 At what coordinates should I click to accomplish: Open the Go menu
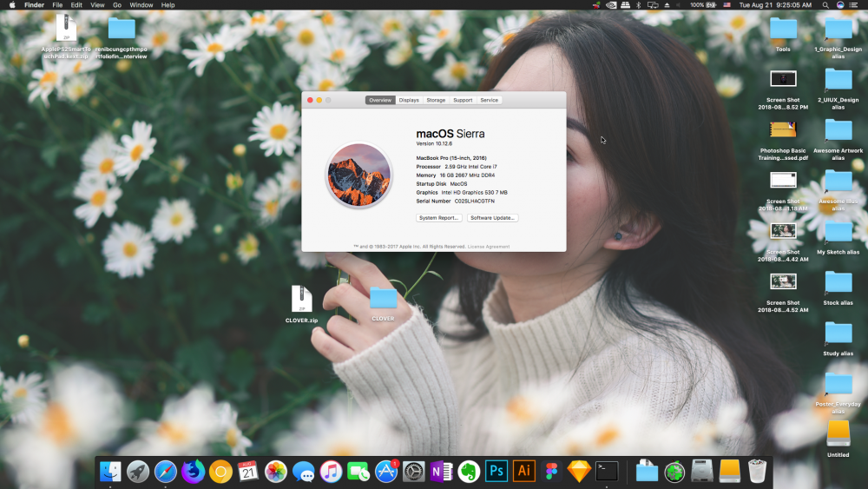coord(117,5)
